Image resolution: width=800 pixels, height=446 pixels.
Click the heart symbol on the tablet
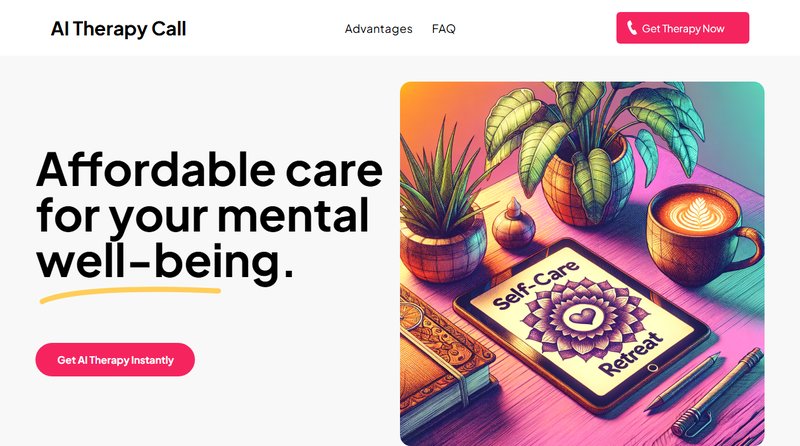click(x=582, y=317)
